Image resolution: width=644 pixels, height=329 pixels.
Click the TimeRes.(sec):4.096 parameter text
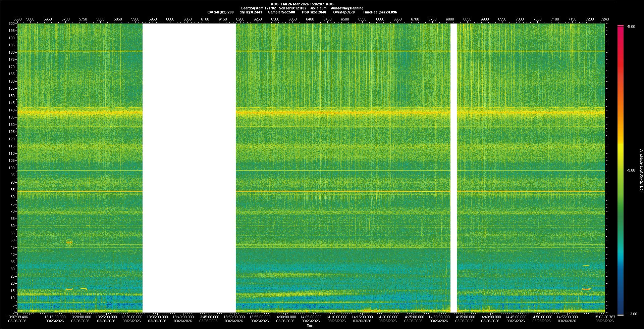click(380, 12)
